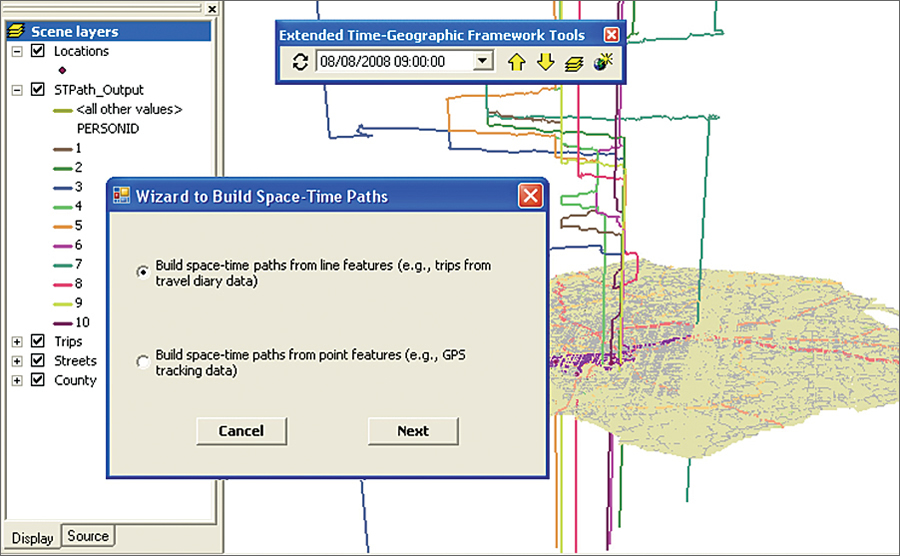900x556 pixels.
Task: Switch to the Display tab
Action: [x=32, y=538]
